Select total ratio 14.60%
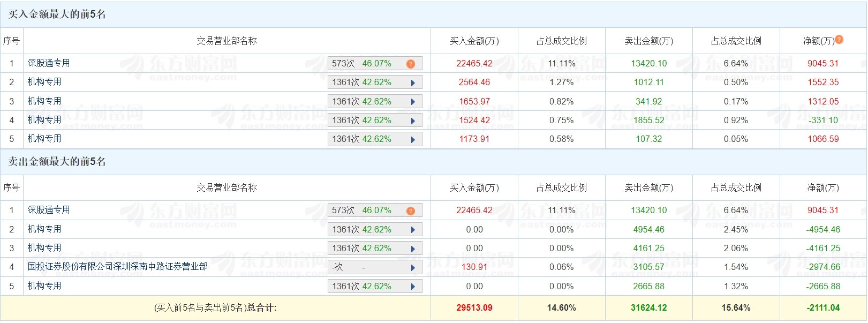 click(x=561, y=308)
